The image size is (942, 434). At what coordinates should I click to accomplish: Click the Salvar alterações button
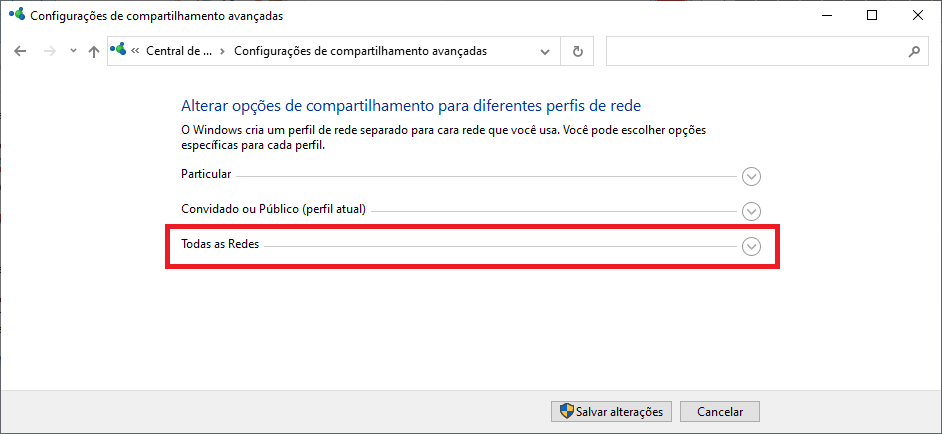[x=611, y=411]
